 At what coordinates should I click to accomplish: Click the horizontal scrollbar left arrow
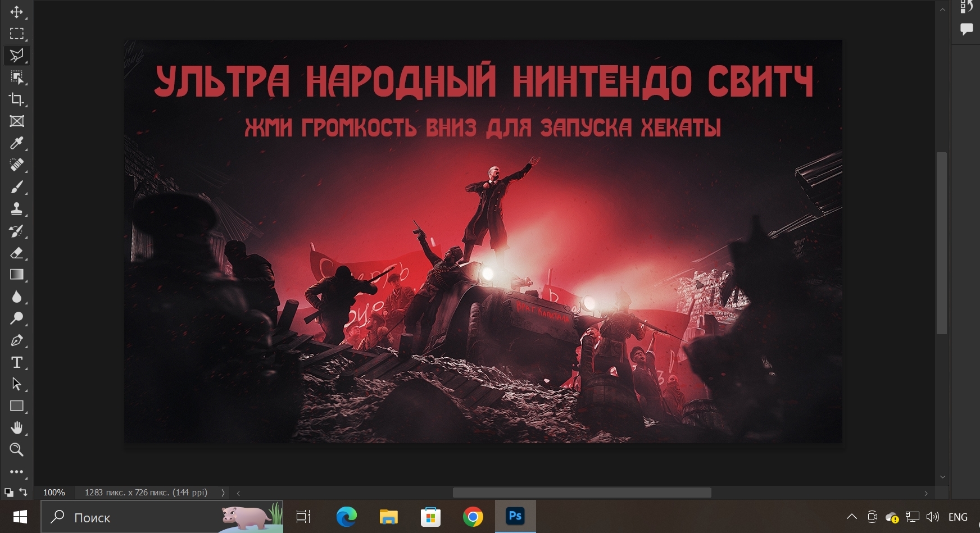[238, 493]
